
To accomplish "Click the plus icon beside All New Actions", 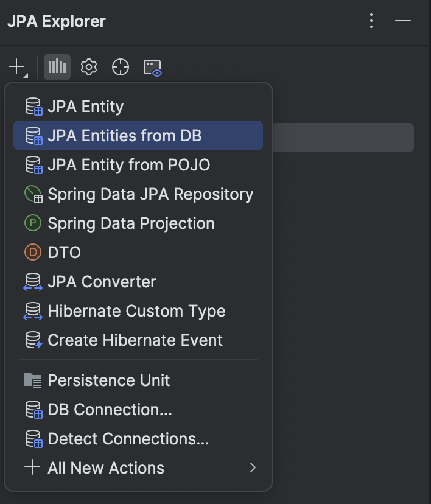I will (x=32, y=467).
